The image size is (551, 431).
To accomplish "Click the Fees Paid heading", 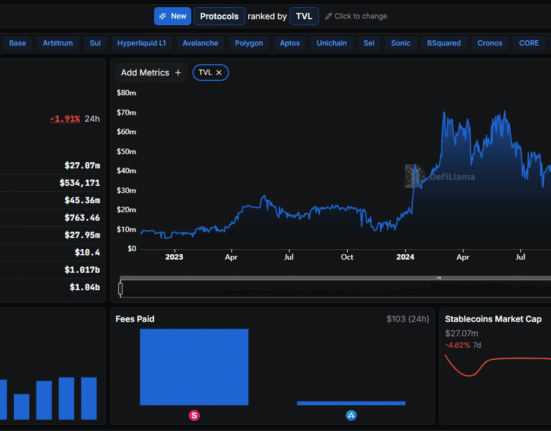I will coord(135,319).
